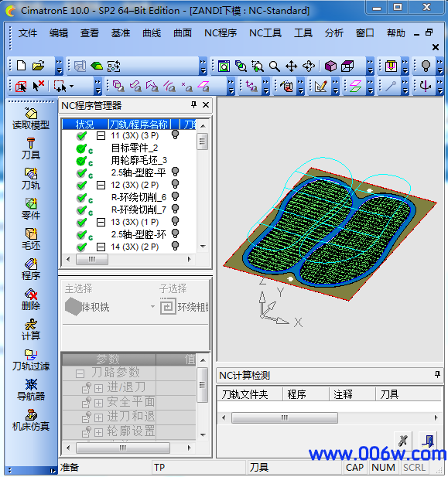Collapse the 11 (3X) (3 P) toolpath node
Image resolution: width=448 pixels, height=477 pixels.
click(x=101, y=135)
